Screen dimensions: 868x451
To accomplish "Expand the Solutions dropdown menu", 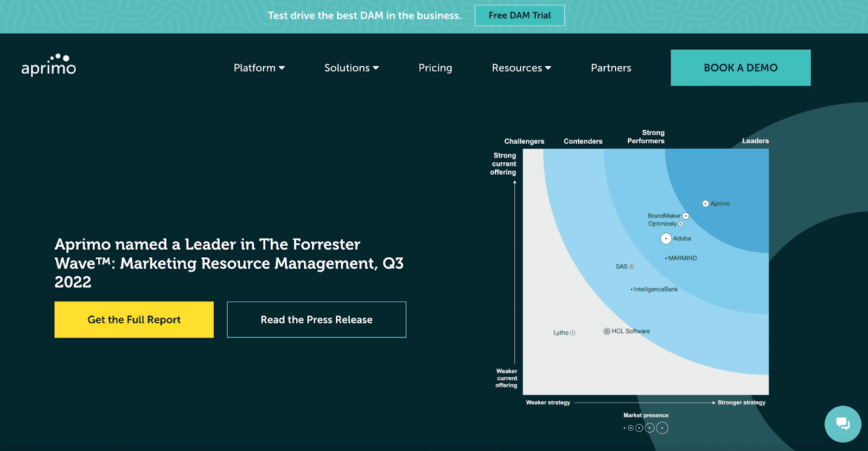I will pos(352,68).
